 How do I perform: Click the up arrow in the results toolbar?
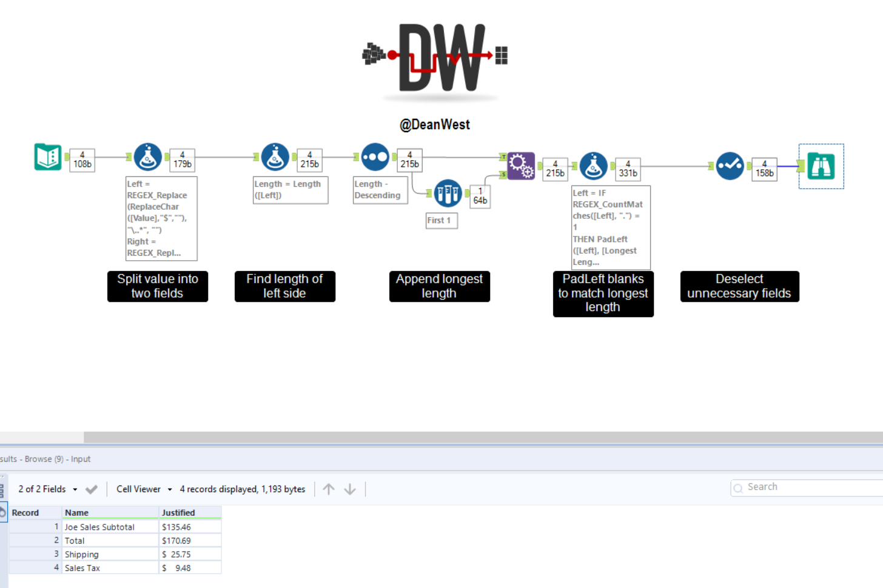(x=328, y=489)
